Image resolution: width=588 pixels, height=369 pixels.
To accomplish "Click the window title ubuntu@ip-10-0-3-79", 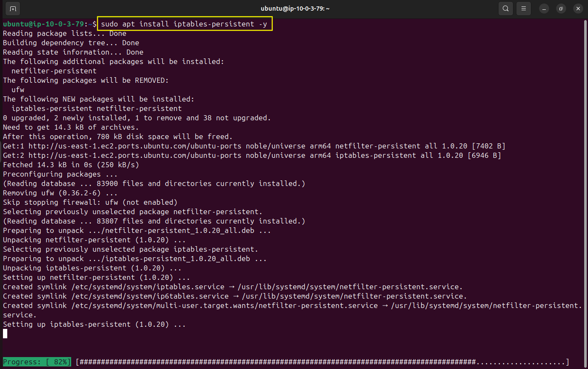I will coord(295,9).
